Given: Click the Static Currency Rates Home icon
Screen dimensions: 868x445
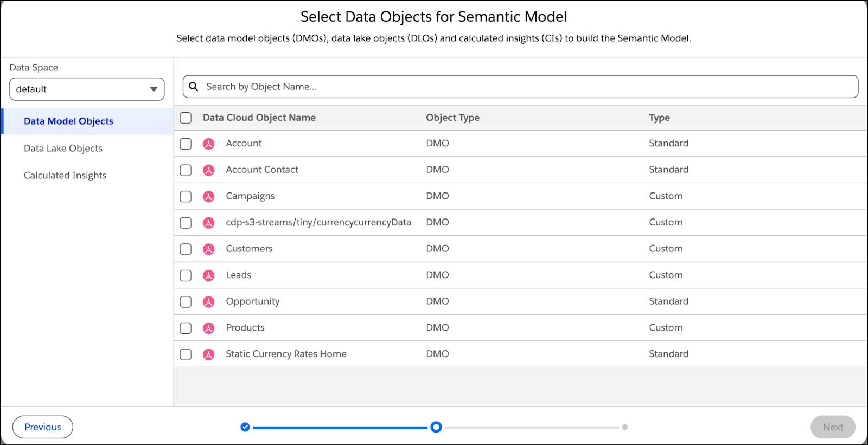Looking at the screenshot, I should click(209, 354).
